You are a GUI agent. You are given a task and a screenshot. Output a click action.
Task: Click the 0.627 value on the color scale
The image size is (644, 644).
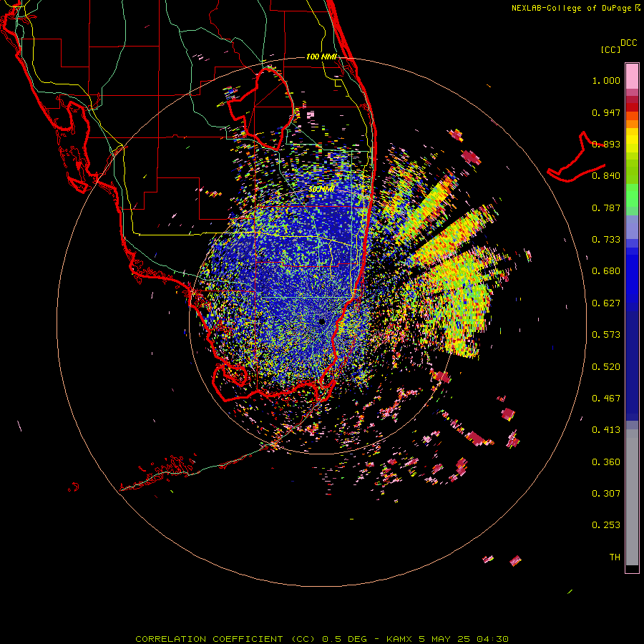[606, 303]
